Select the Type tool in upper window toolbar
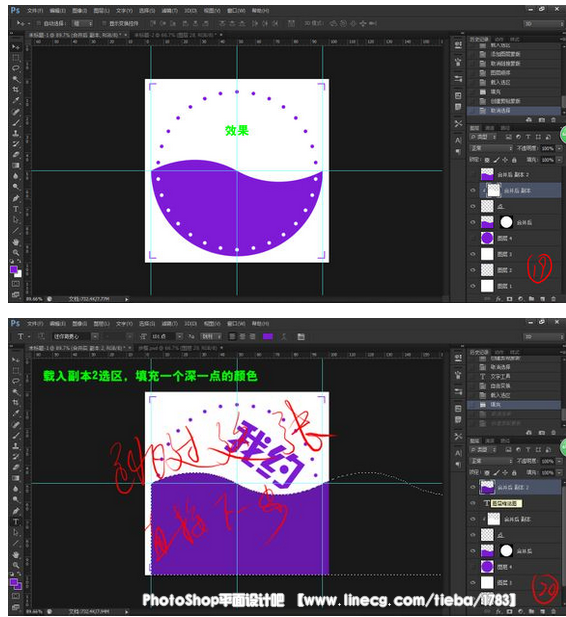The width and height of the screenshot is (566, 617). point(16,209)
